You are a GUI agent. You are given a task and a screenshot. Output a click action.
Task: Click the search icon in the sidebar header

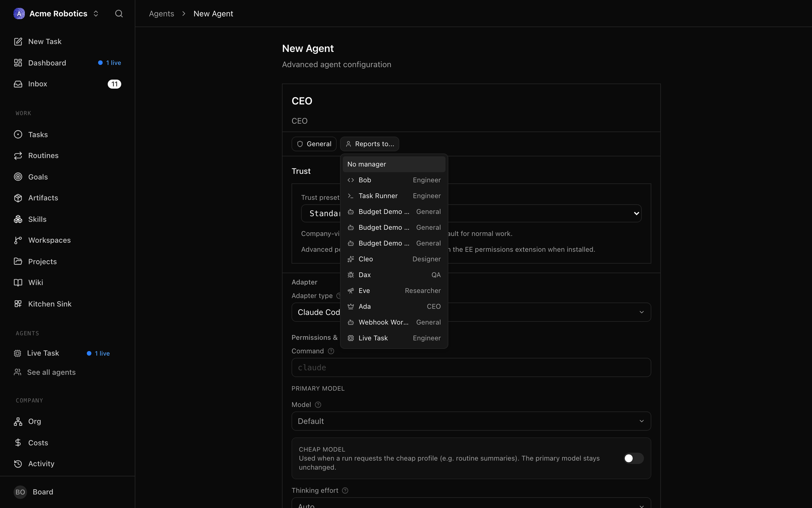click(119, 14)
